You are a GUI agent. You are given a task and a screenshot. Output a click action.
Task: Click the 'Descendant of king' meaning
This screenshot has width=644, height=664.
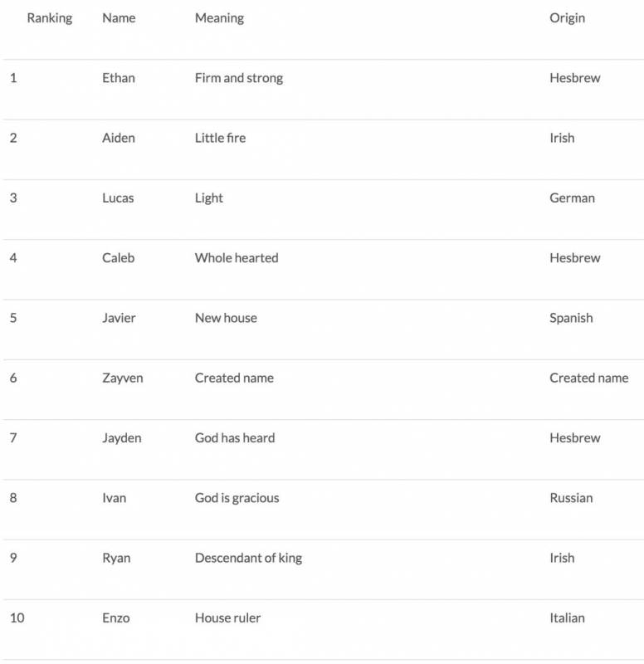[x=248, y=558]
